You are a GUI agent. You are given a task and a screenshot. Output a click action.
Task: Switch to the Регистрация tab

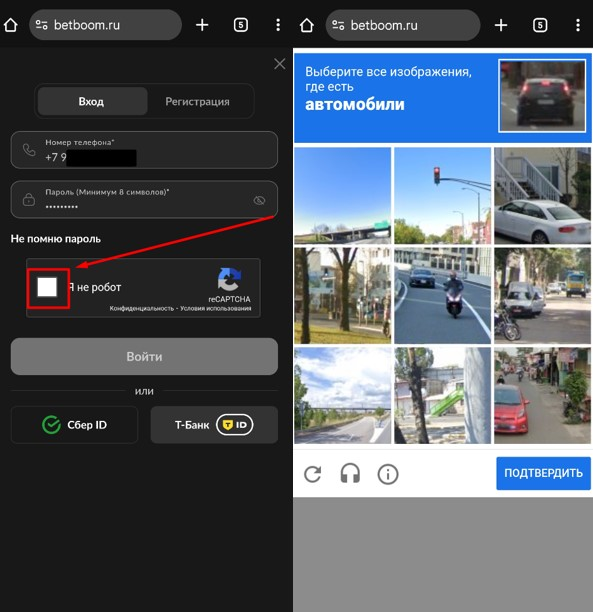point(197,101)
